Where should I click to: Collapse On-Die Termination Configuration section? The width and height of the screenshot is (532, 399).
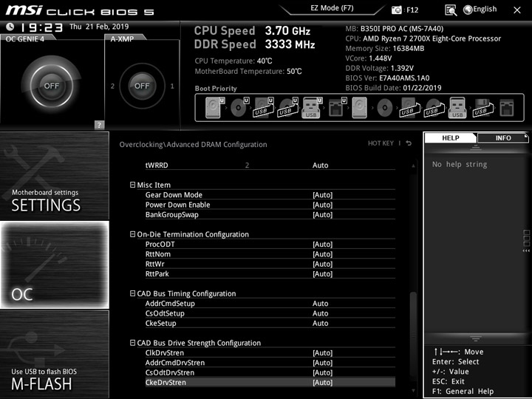coord(133,234)
